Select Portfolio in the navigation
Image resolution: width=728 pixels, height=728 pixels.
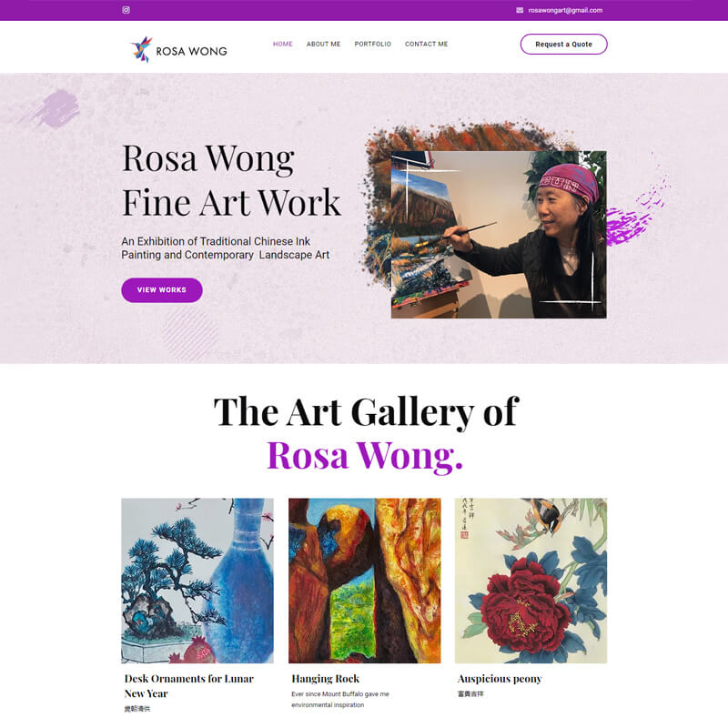[373, 44]
